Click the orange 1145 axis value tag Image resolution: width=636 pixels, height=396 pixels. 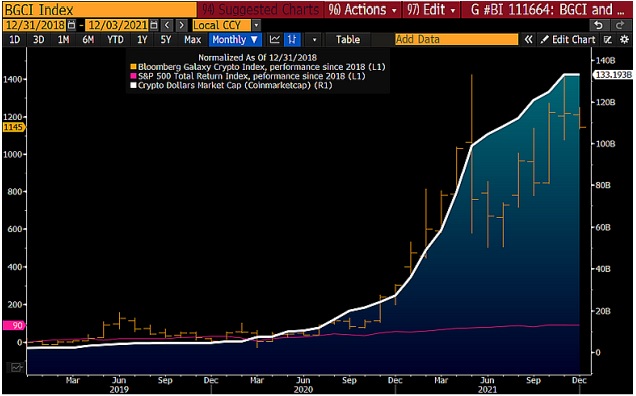[x=13, y=127]
